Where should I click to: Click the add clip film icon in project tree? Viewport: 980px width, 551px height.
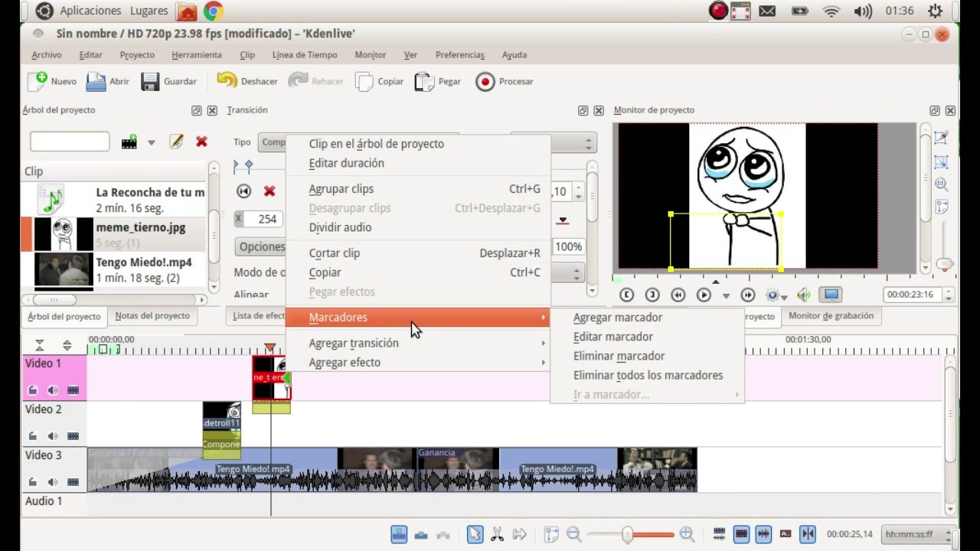tap(129, 142)
